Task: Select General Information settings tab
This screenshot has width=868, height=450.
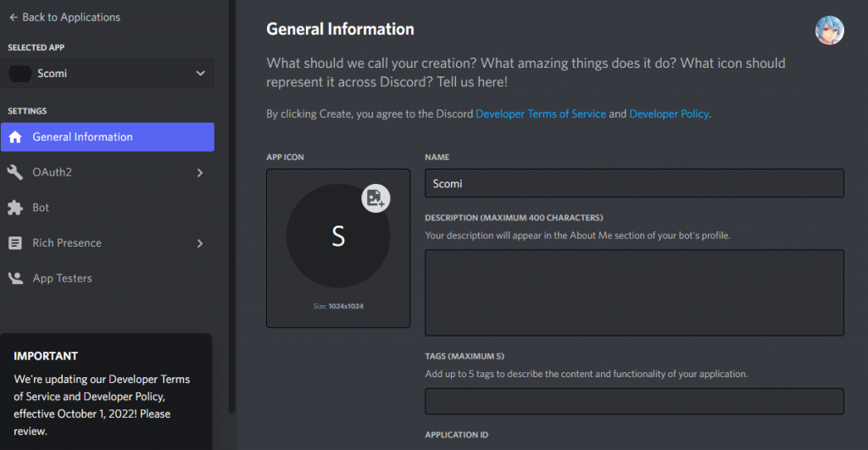Action: coord(108,136)
